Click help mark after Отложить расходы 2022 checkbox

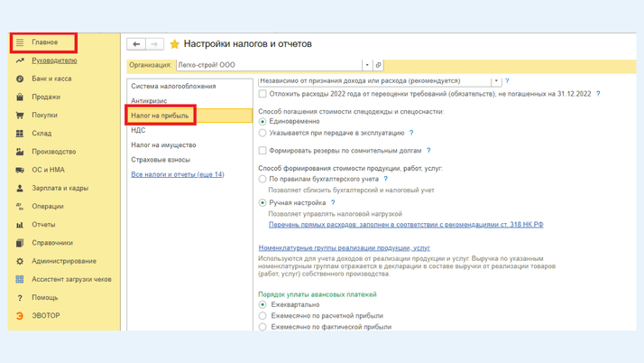598,94
